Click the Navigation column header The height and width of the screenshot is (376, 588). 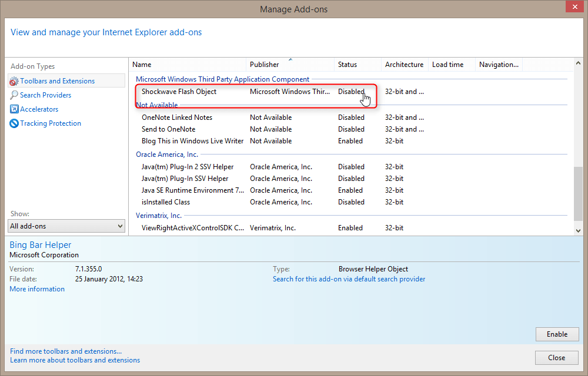pyautogui.click(x=499, y=65)
